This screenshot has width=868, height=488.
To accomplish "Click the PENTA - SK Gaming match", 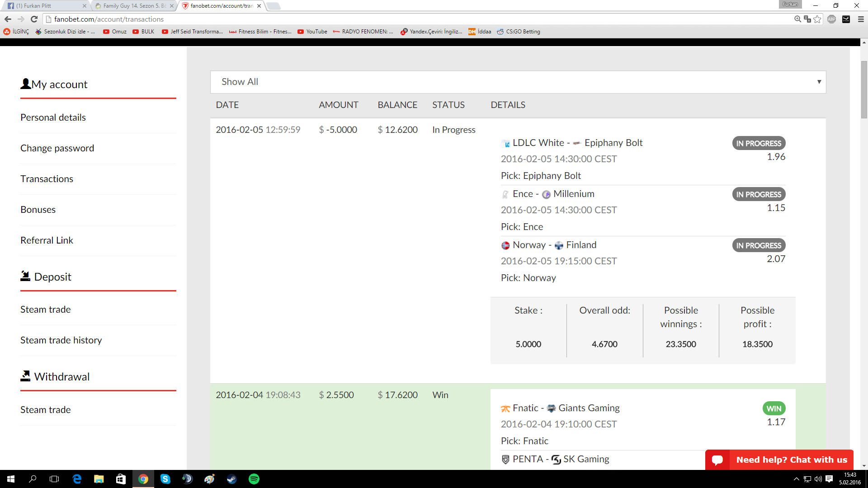I will [x=555, y=459].
